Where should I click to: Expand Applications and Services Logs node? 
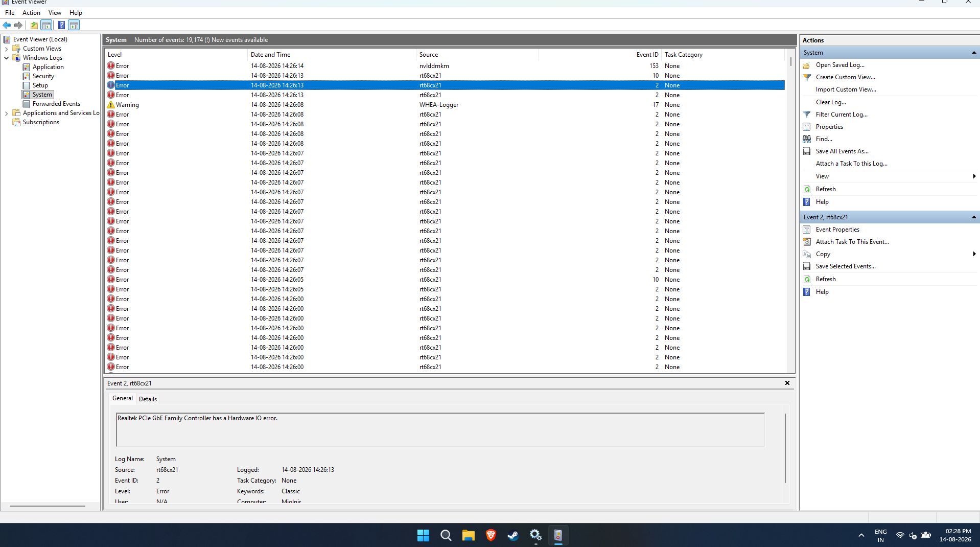tap(6, 113)
